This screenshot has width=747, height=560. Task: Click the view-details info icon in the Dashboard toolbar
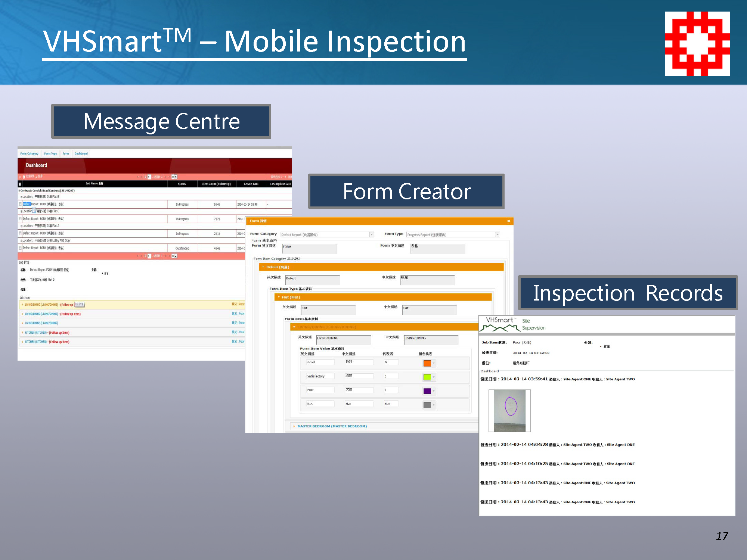[24, 177]
